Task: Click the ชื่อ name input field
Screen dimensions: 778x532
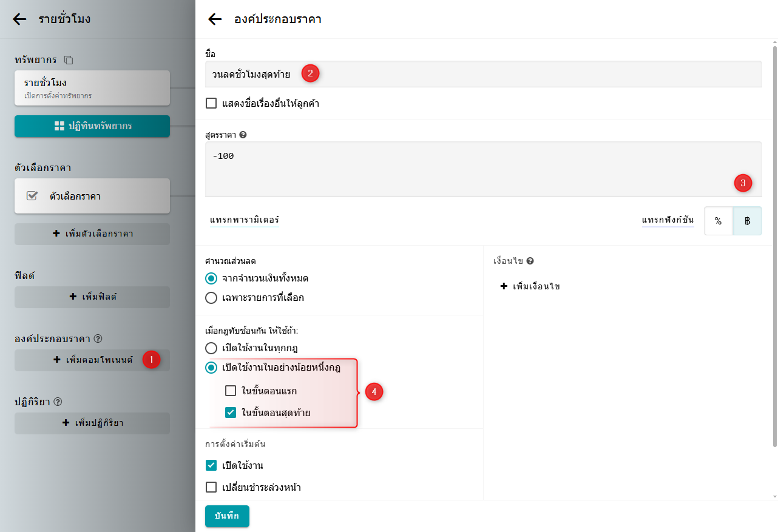Action: 483,75
